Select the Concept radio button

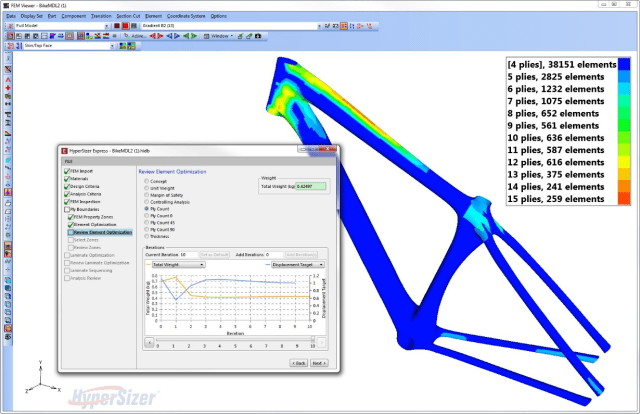147,181
